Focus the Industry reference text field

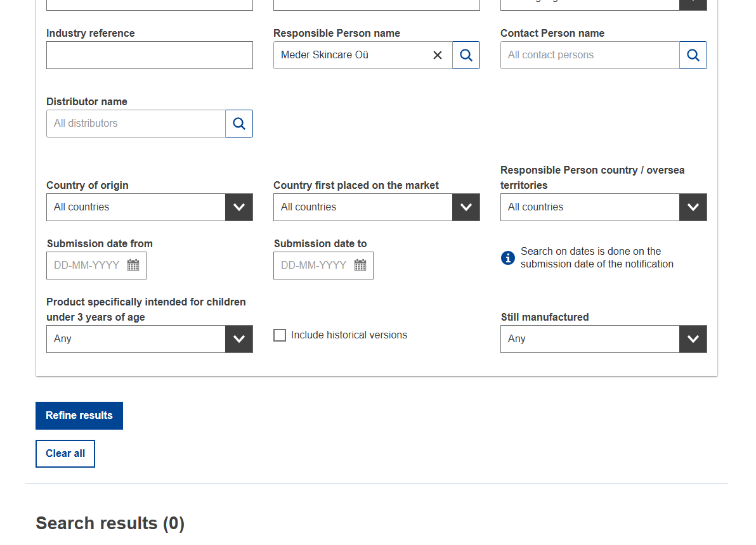[x=150, y=55]
